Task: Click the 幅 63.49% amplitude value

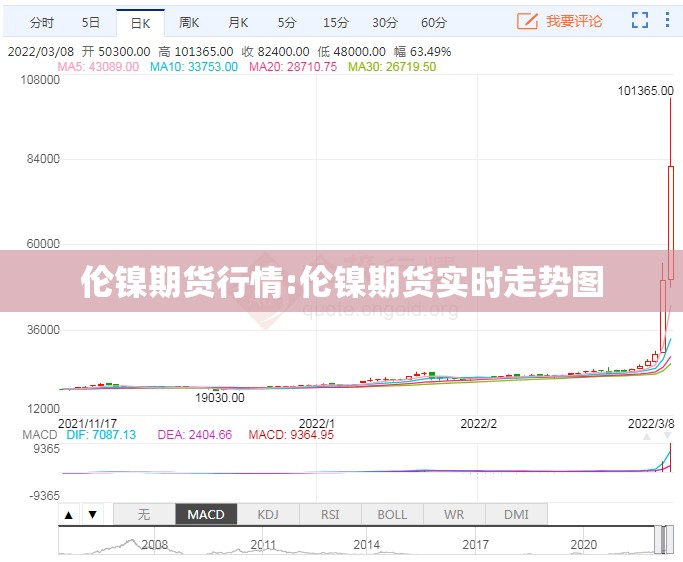Action: coord(423,52)
